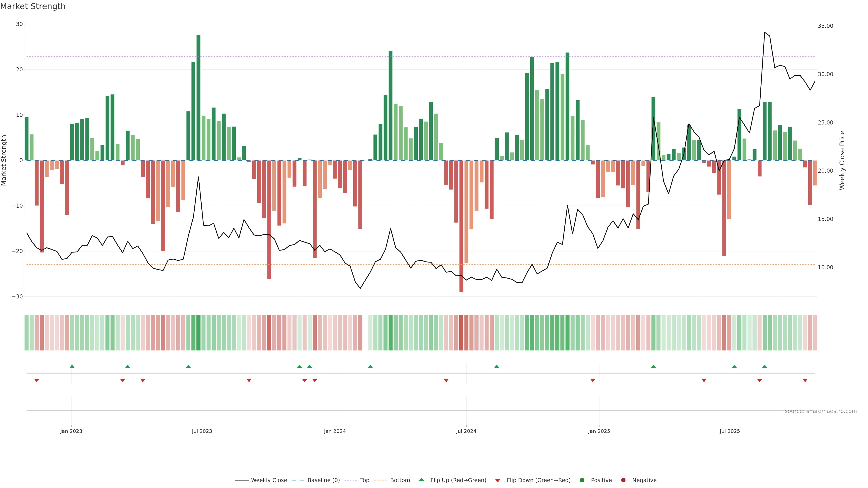The width and height of the screenshot is (868, 488).
Task: Click Jan 2024 x-axis label
Action: (x=335, y=431)
